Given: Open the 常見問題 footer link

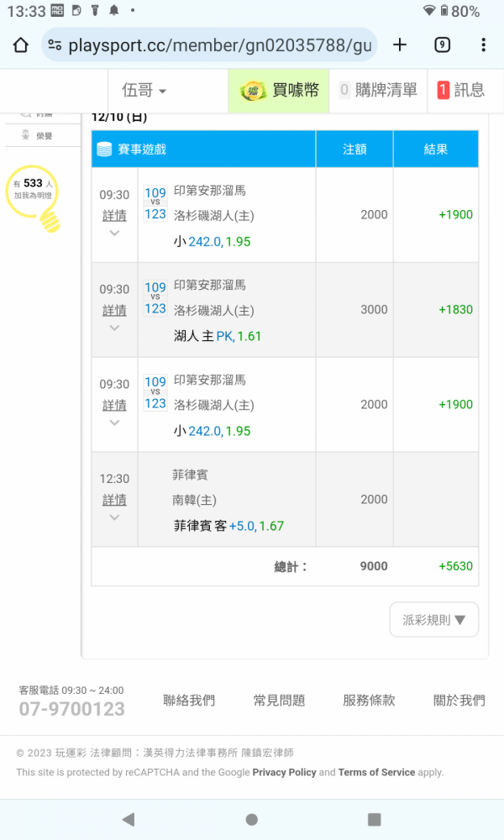Looking at the screenshot, I should point(279,701).
